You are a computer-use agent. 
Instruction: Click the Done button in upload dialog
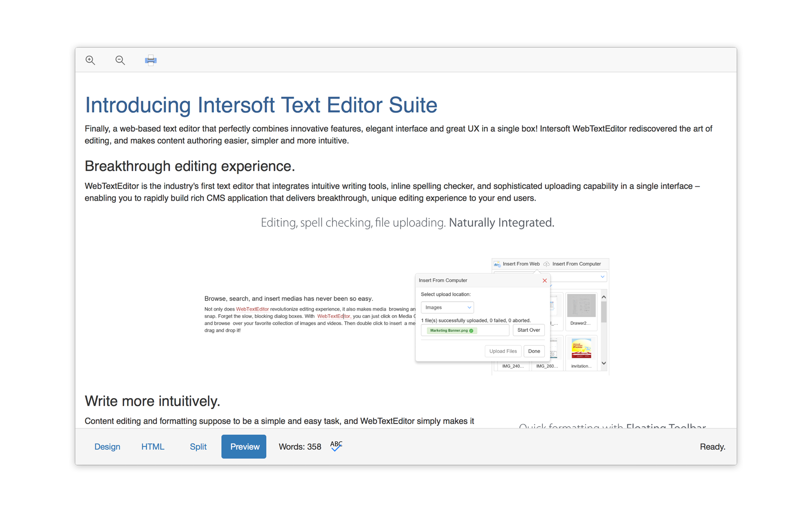[x=534, y=351]
